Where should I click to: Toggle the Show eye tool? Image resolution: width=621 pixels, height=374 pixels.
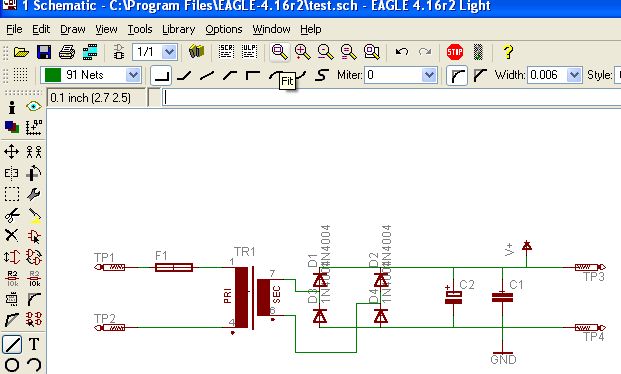[34, 106]
